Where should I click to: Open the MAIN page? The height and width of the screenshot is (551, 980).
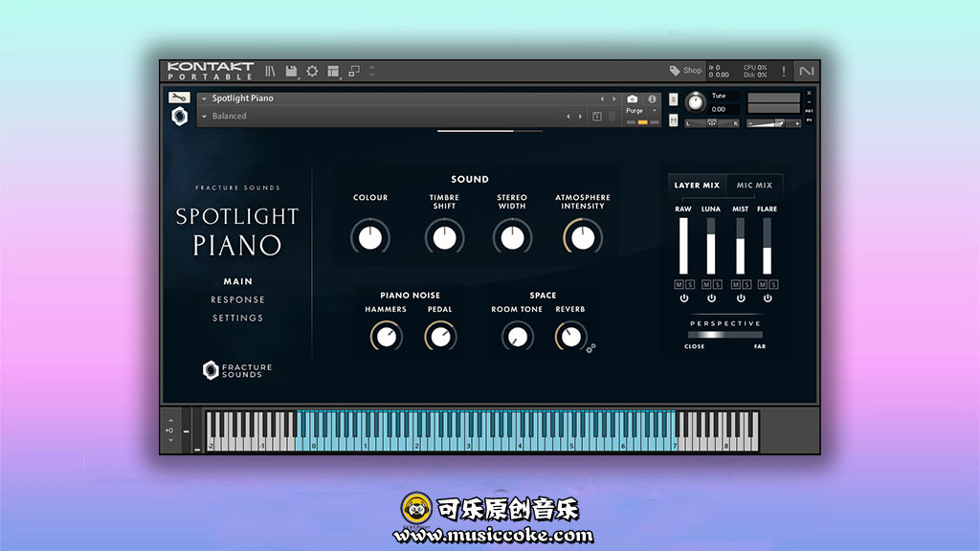[238, 282]
